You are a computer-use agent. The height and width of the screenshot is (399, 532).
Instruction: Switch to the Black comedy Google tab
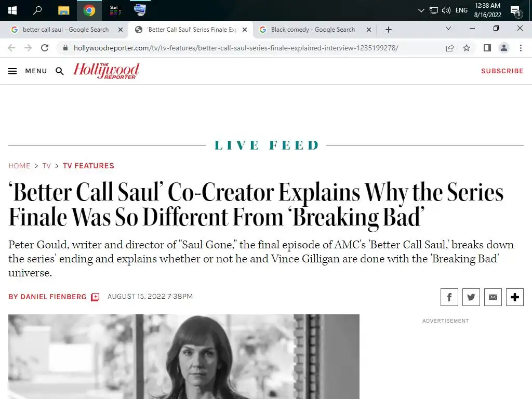[x=312, y=30]
